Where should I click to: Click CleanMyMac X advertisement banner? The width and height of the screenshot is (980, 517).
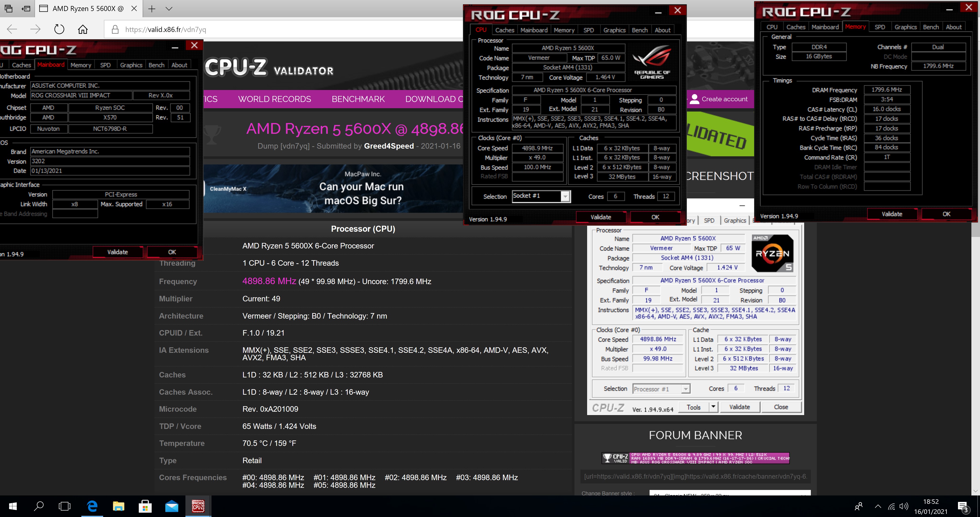coord(333,188)
